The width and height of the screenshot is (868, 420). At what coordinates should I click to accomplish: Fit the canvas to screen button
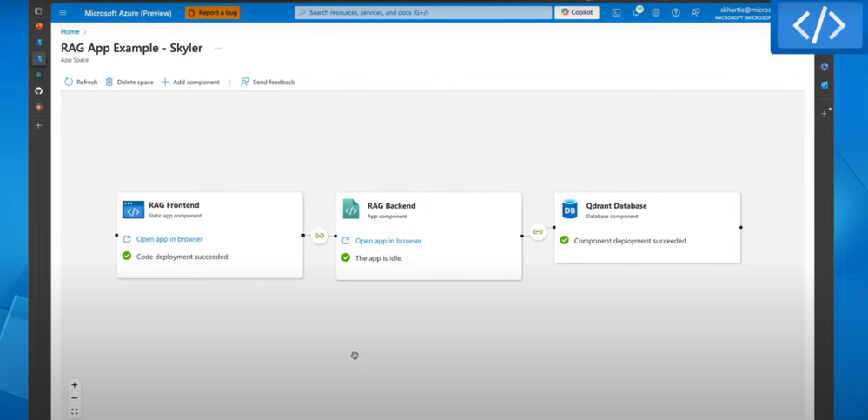coord(75,411)
